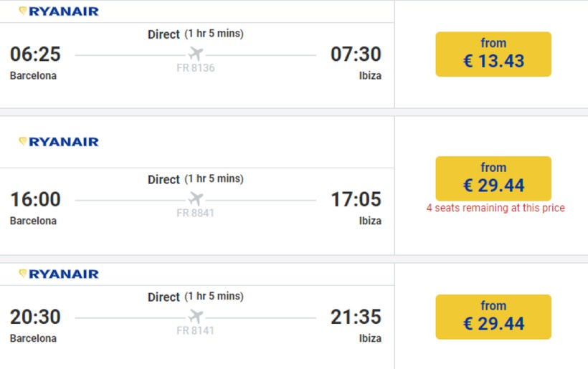Click the airplane icon above FR 8841
Viewport: 588px width, 369px height.
pos(196,199)
